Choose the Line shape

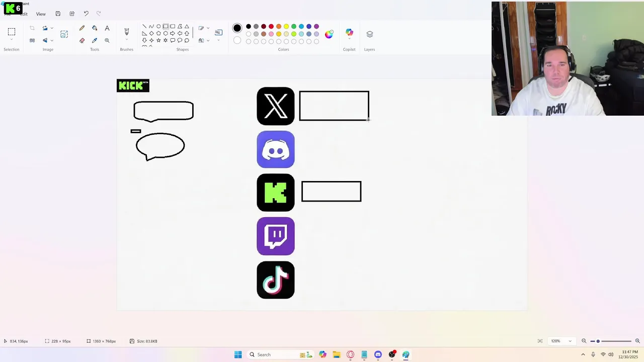tap(144, 26)
